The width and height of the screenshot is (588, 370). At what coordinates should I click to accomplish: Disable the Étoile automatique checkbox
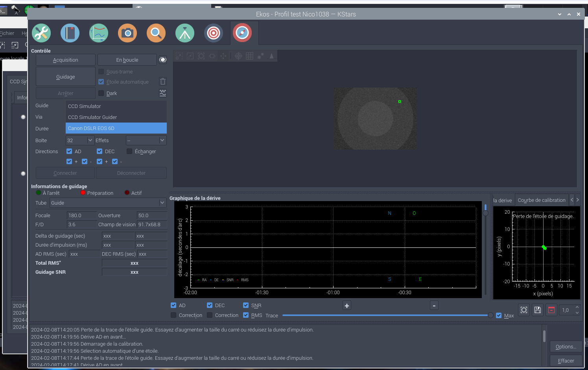pyautogui.click(x=101, y=82)
